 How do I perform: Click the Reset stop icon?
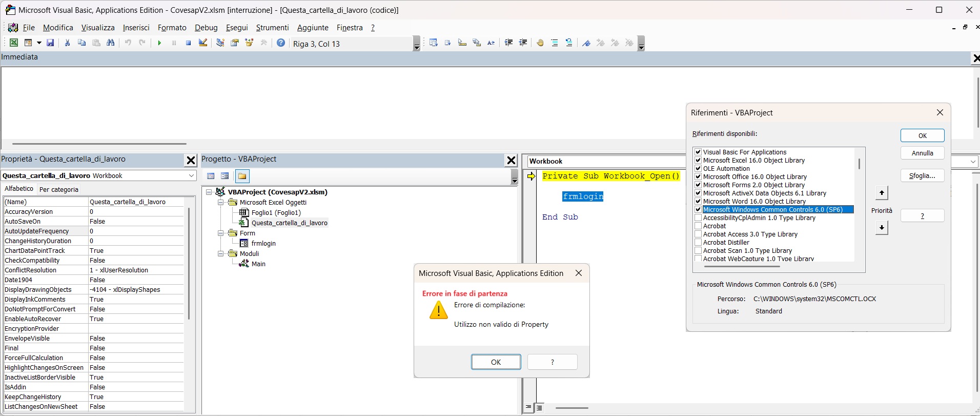[x=188, y=43]
